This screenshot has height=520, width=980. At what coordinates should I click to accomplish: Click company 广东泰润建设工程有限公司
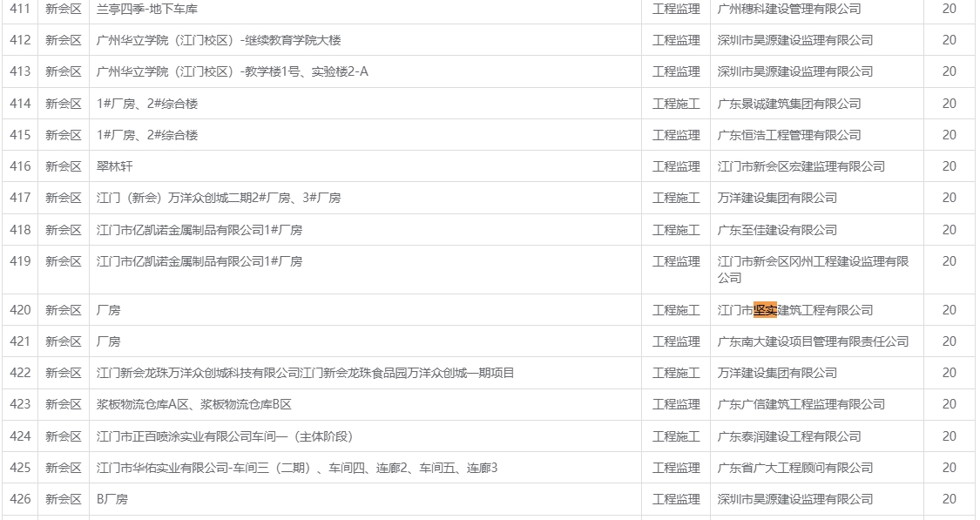point(789,436)
